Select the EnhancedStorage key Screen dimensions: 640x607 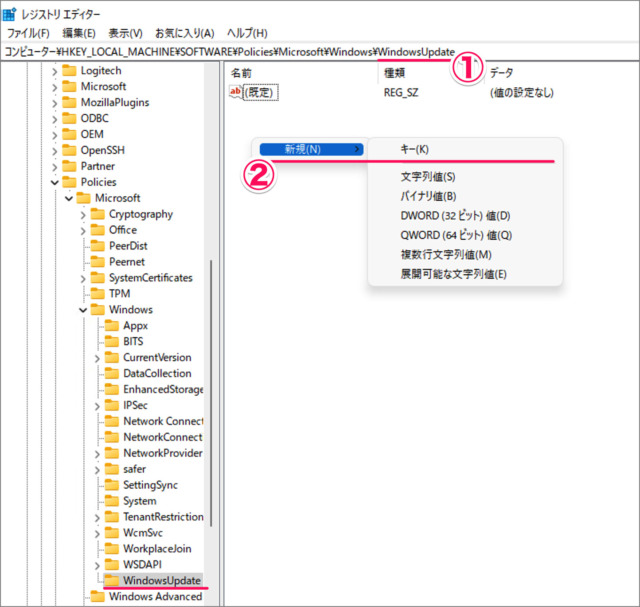point(163,389)
